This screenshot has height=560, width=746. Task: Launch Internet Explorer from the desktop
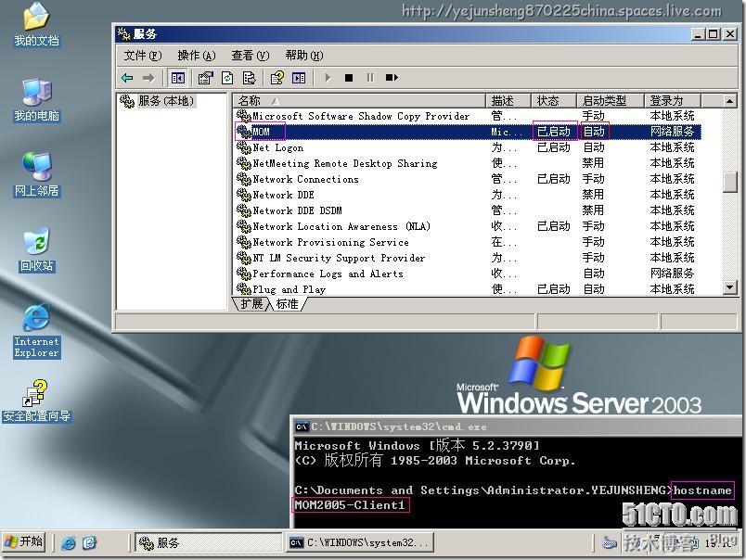click(x=36, y=331)
